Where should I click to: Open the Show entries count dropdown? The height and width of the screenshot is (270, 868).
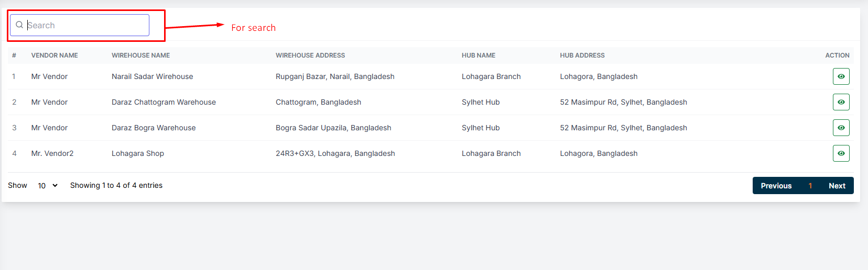47,186
